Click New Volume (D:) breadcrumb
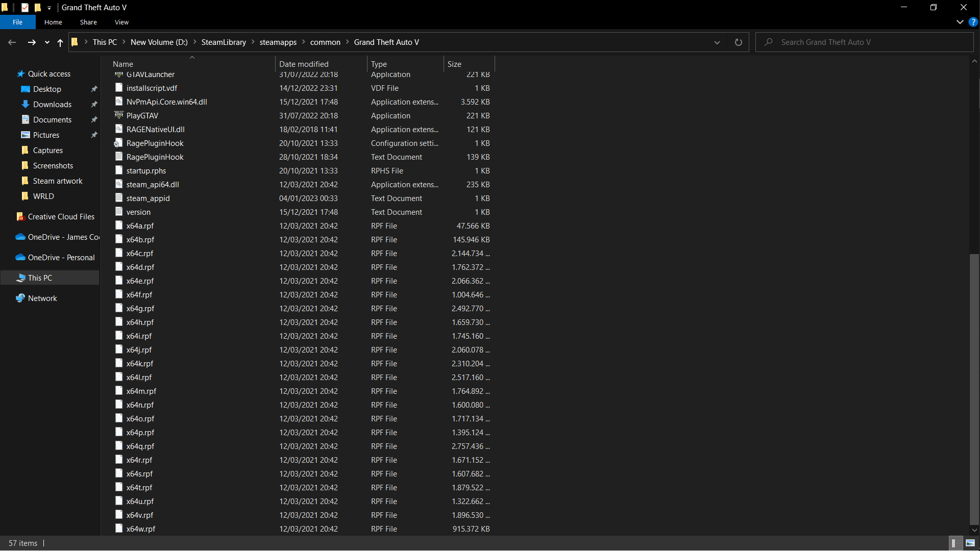Viewport: 980px width, 551px height. 159,42
